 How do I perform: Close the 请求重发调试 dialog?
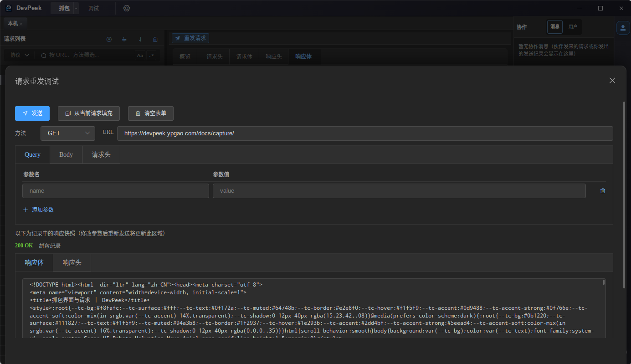(x=612, y=81)
